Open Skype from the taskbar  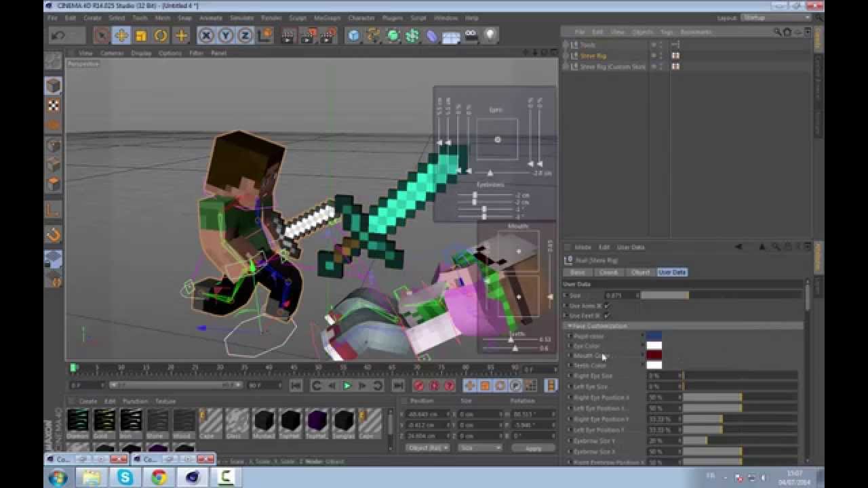(x=125, y=477)
